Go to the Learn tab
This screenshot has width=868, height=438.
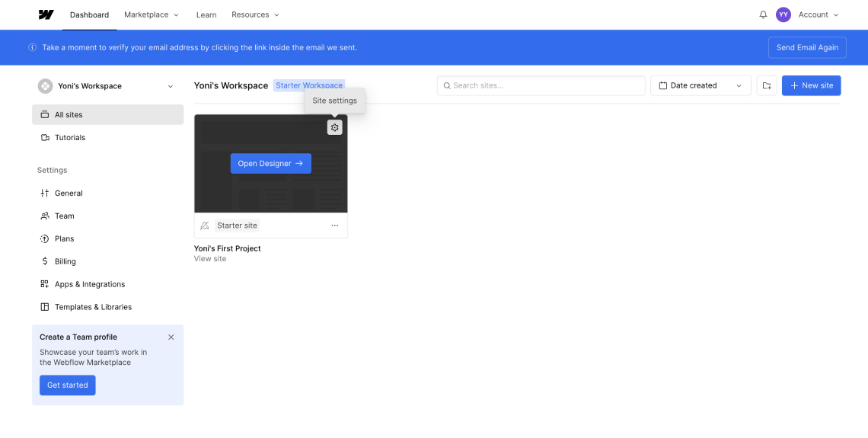click(206, 14)
